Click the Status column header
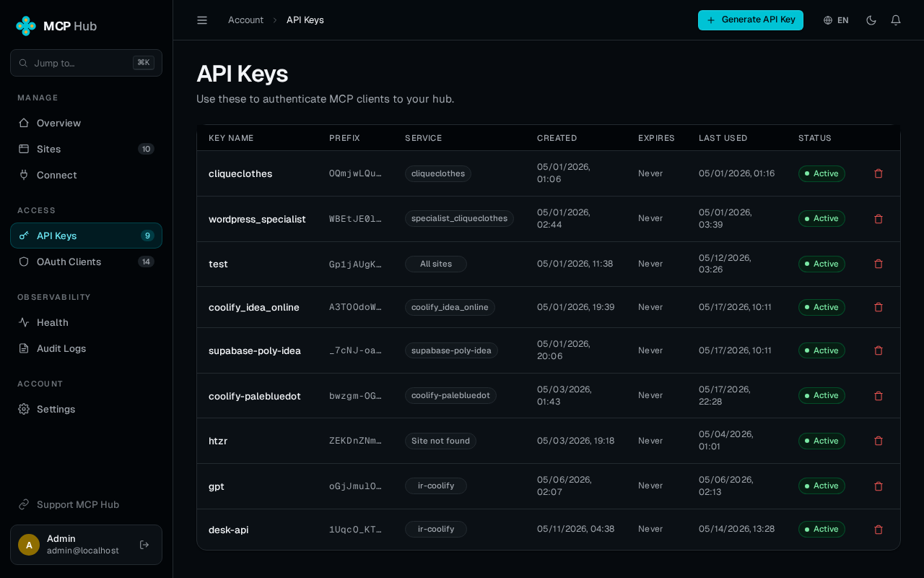 coord(815,138)
